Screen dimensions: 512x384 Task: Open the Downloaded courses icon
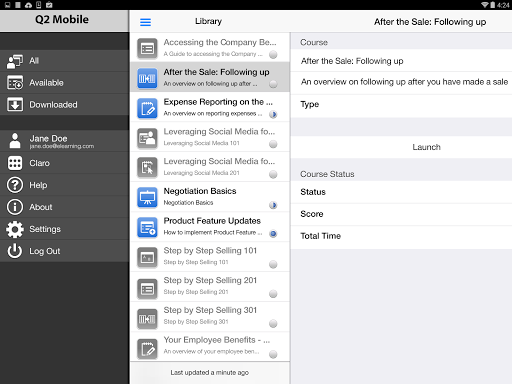[15, 105]
